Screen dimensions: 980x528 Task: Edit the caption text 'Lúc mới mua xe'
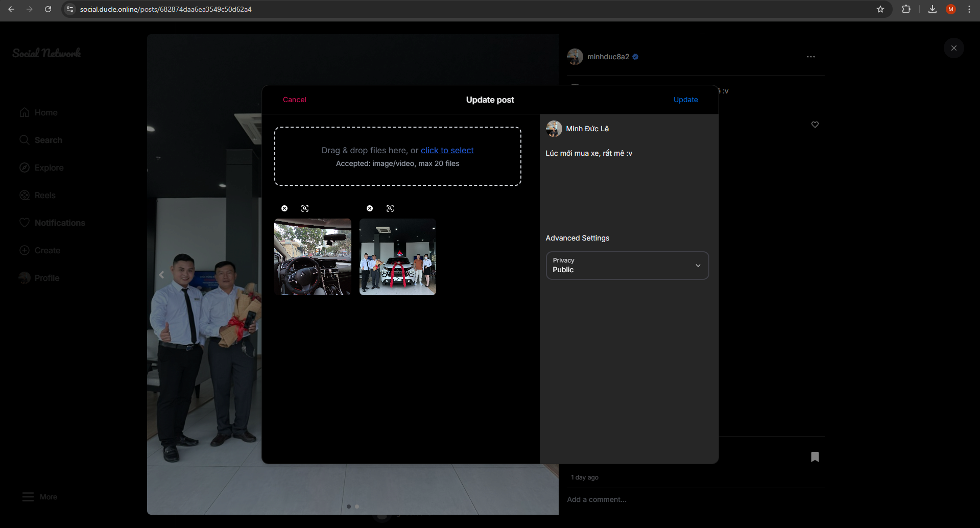click(x=589, y=153)
